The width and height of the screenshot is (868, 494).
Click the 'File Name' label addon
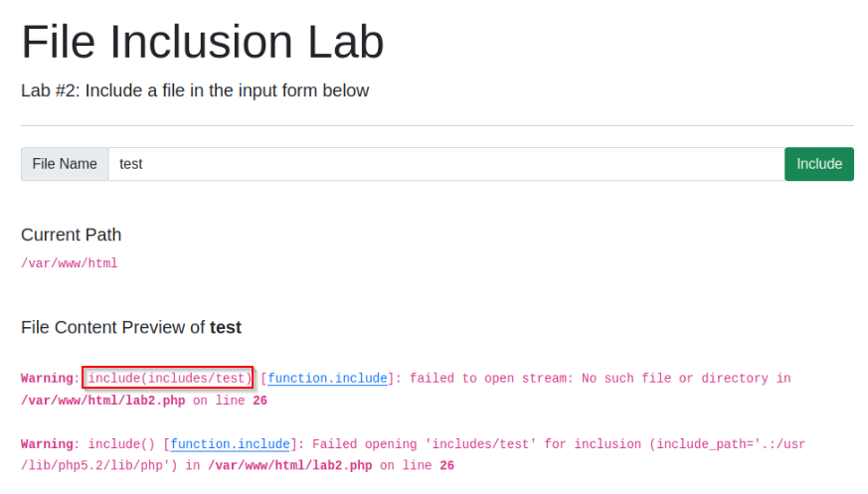point(65,164)
